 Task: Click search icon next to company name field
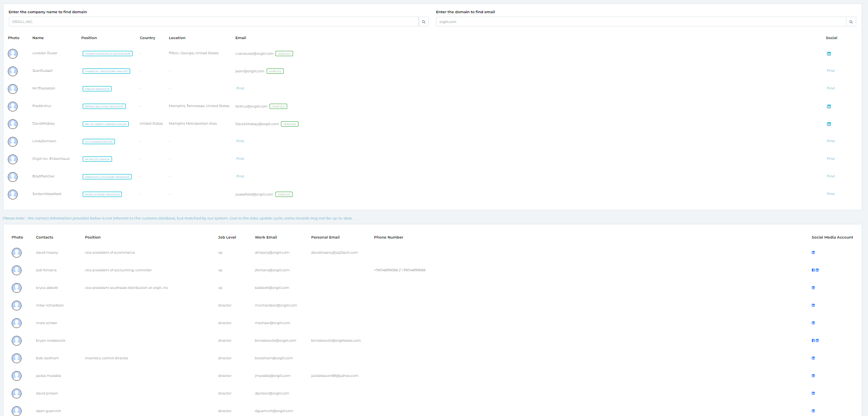pyautogui.click(x=423, y=22)
